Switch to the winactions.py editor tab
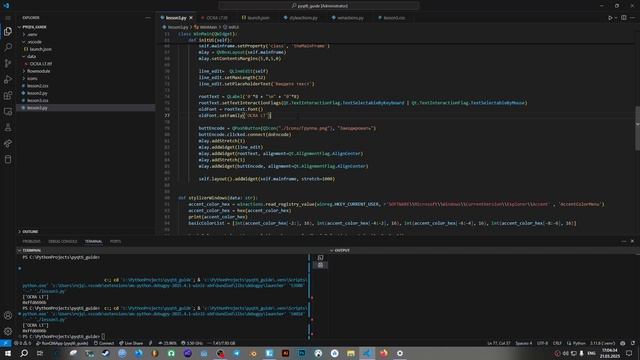The height and width of the screenshot is (360, 640). point(350,18)
